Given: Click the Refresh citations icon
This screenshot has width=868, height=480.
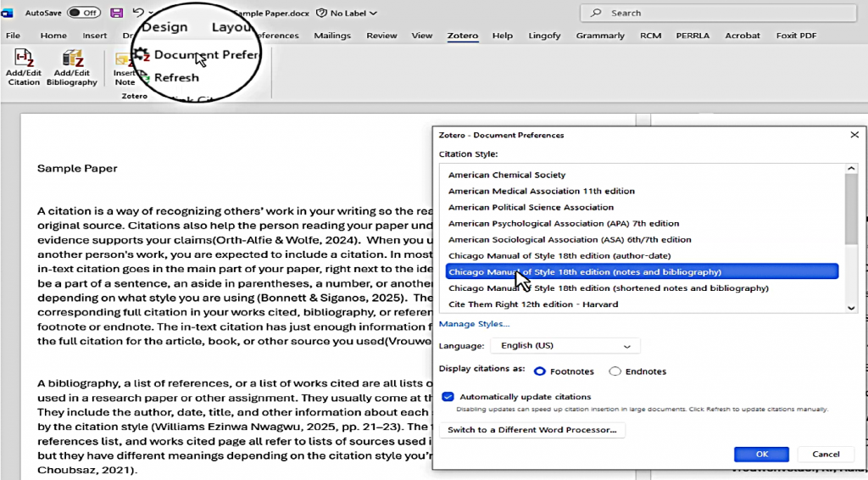Looking at the screenshot, I should tap(144, 78).
